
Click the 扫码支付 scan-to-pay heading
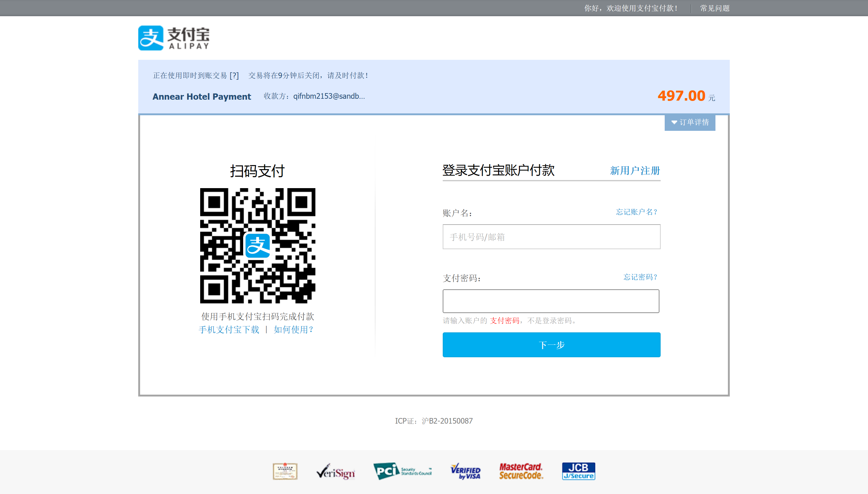coord(258,171)
